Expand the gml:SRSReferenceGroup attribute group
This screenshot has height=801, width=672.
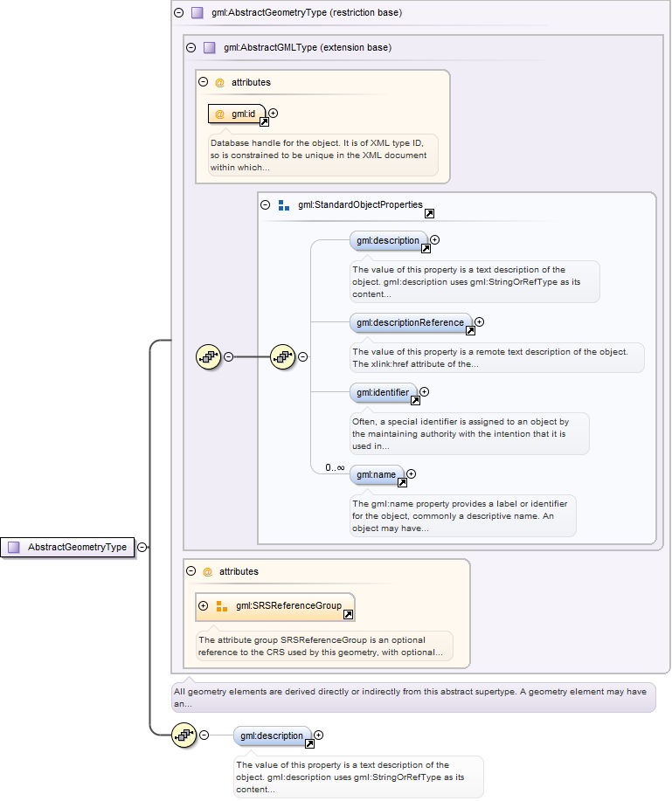click(x=204, y=605)
